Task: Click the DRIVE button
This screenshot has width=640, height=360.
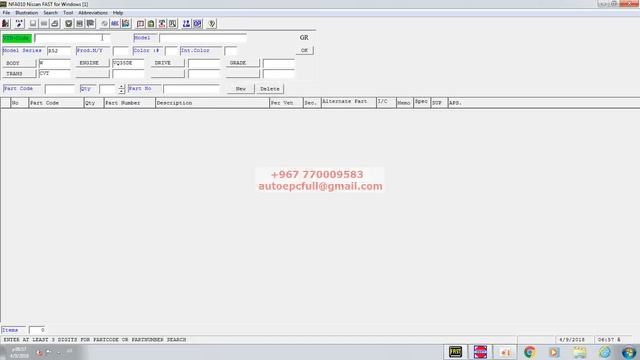Action: tap(167, 63)
